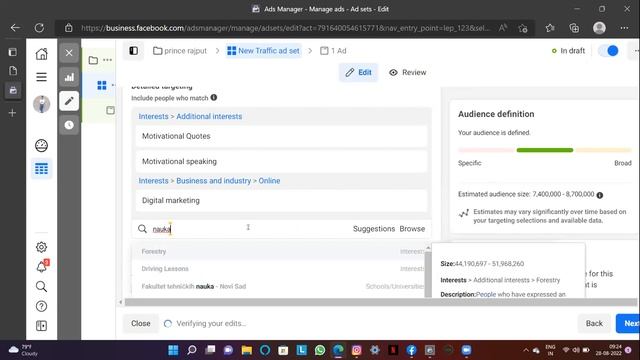
Task: Open browser profile avatar
Action: click(x=599, y=28)
